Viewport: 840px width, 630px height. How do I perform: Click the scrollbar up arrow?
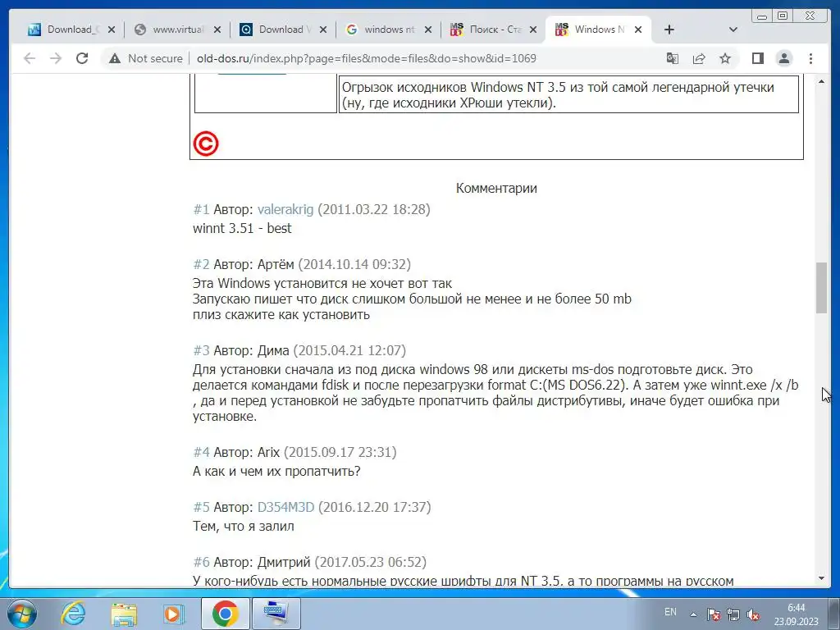(x=822, y=81)
